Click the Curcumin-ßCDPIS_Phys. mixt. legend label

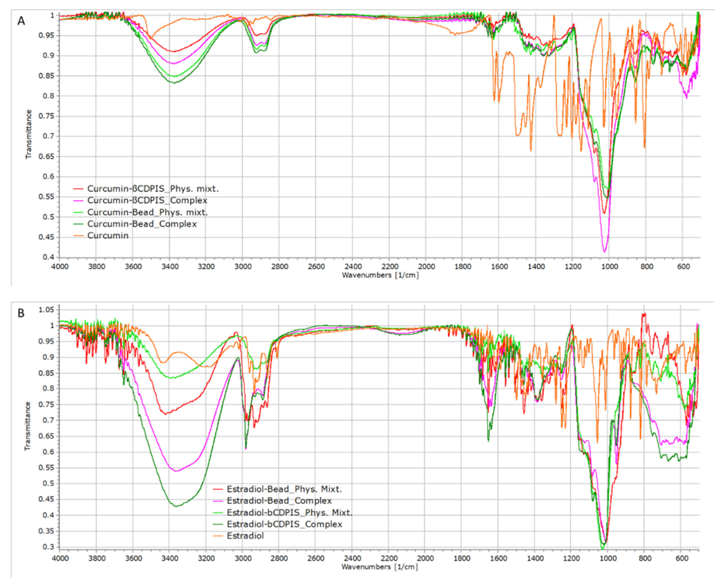[153, 189]
